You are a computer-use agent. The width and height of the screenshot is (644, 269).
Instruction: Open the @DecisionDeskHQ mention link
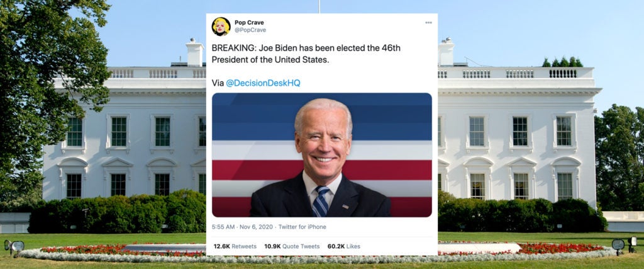[263, 83]
